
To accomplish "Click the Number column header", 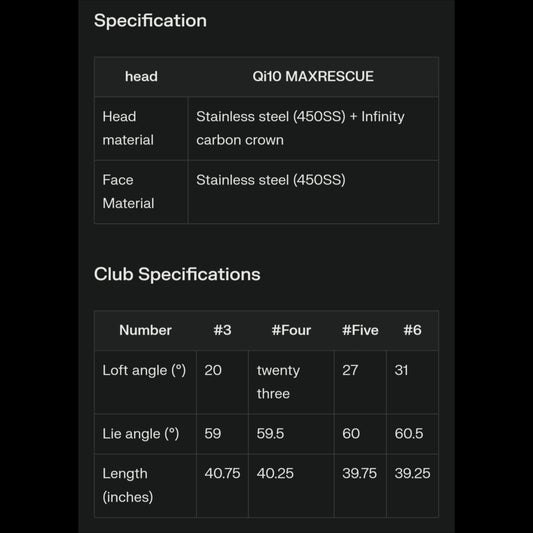I will click(x=145, y=330).
